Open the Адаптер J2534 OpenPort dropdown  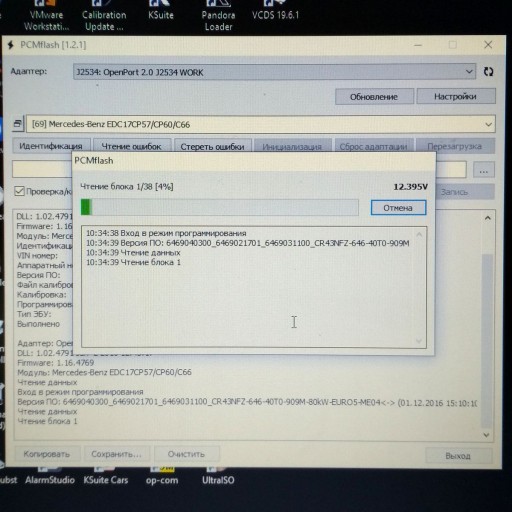(x=274, y=72)
